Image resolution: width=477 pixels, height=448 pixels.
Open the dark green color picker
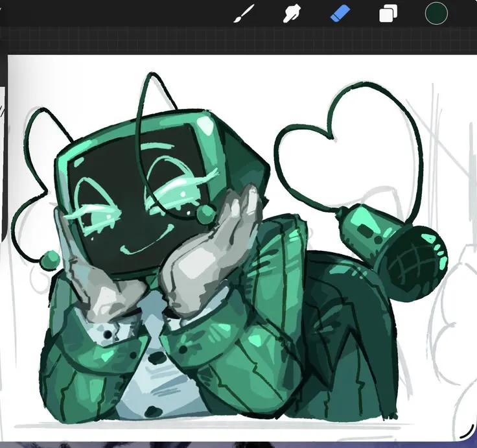pos(436,13)
